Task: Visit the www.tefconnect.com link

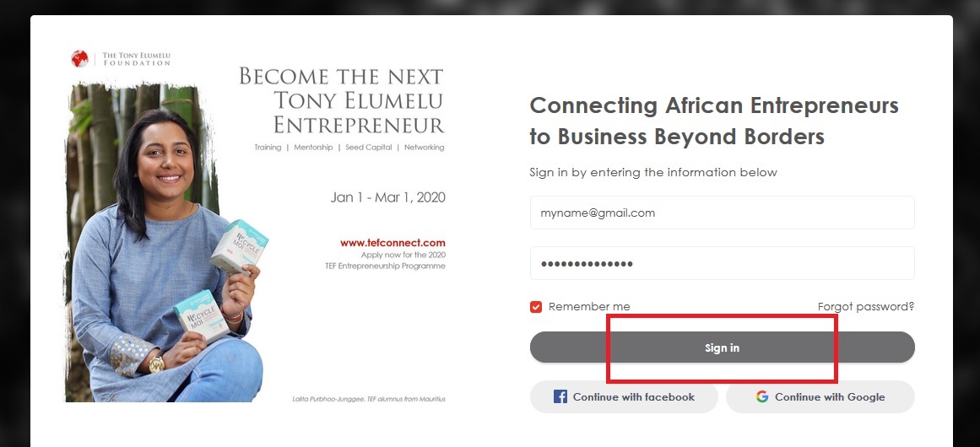Action: (x=393, y=243)
